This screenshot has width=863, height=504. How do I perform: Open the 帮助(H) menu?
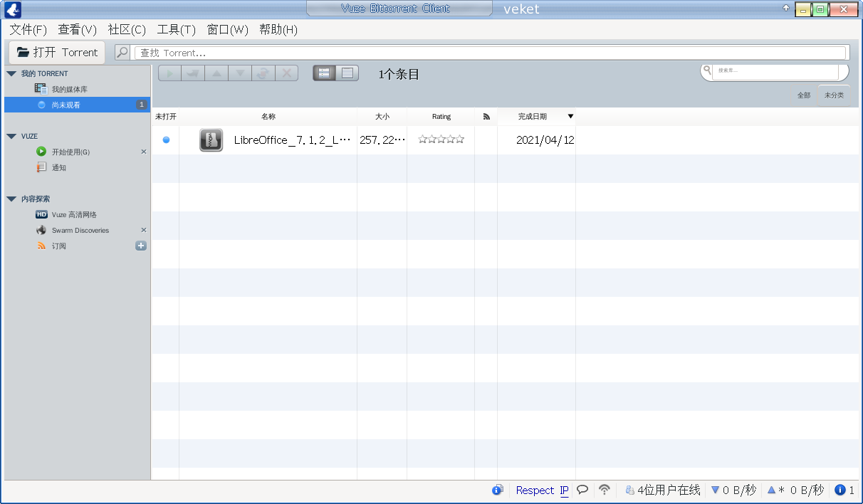pyautogui.click(x=278, y=30)
